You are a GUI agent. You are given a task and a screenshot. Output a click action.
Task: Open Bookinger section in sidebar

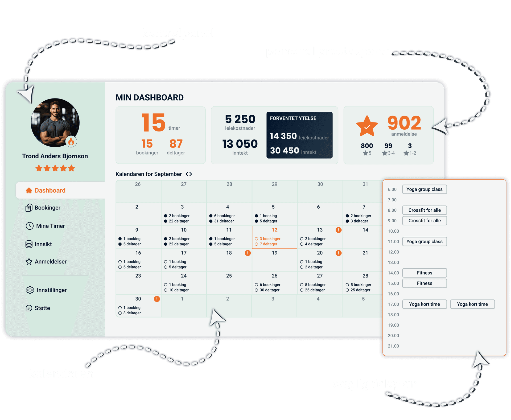[x=48, y=208]
